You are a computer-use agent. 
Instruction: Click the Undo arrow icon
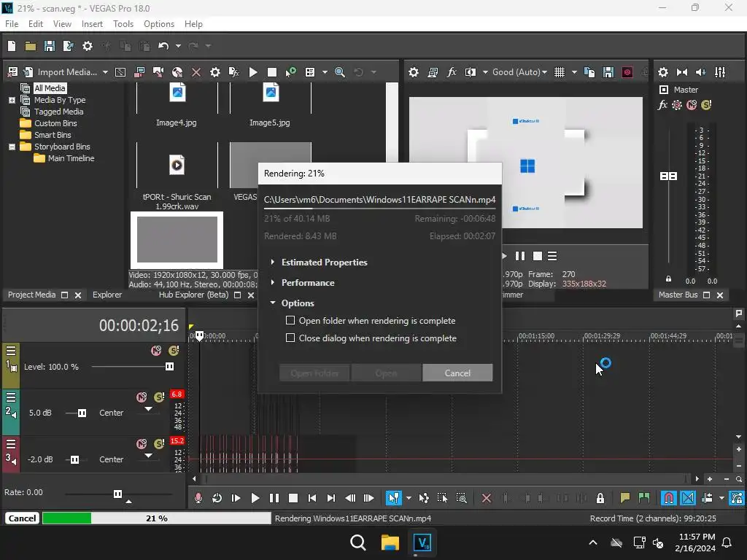pos(163,46)
